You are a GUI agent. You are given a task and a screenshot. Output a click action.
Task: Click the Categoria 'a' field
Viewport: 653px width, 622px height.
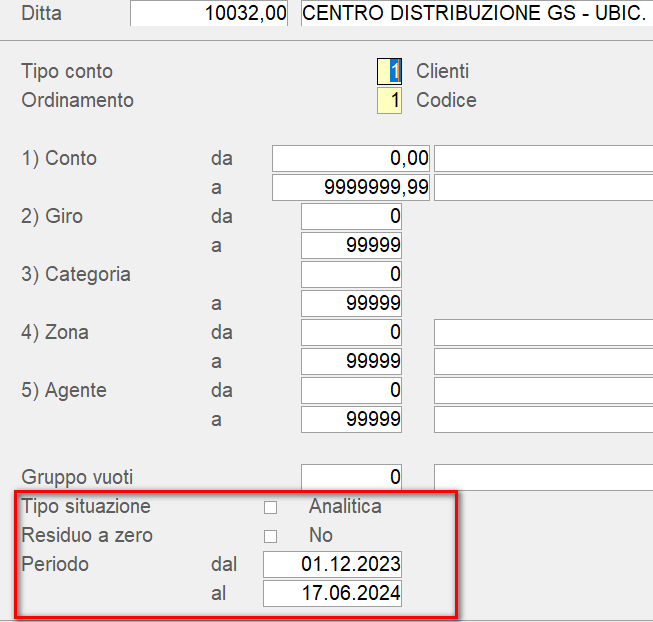point(351,304)
